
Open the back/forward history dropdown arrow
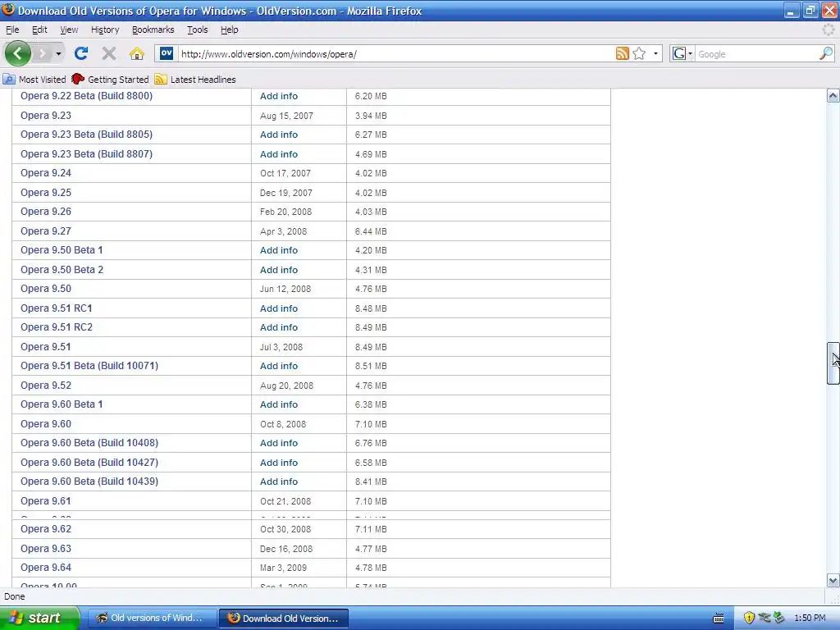pyautogui.click(x=58, y=53)
